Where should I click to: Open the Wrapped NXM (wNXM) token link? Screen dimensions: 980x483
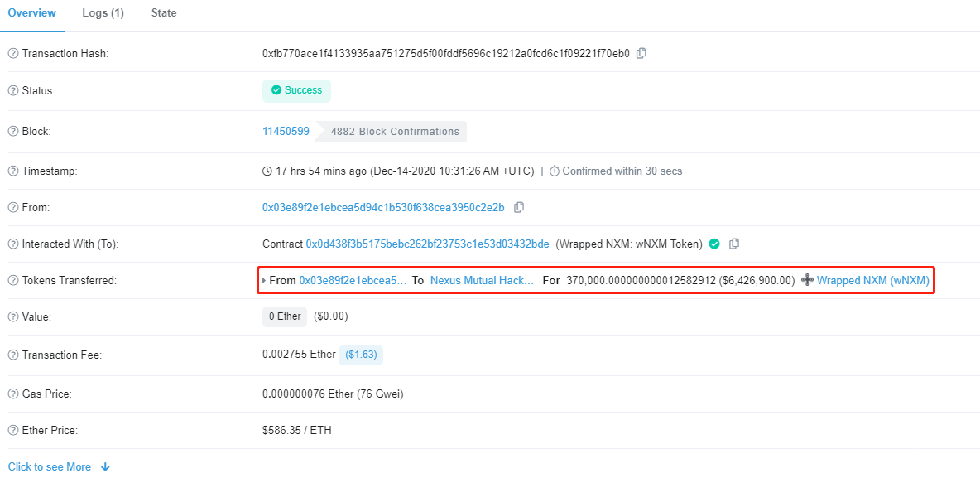click(873, 280)
